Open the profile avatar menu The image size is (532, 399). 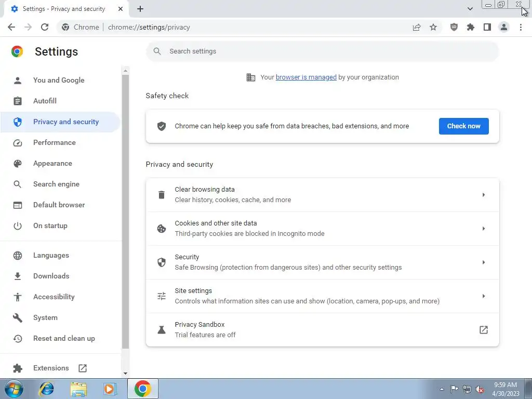[504, 27]
